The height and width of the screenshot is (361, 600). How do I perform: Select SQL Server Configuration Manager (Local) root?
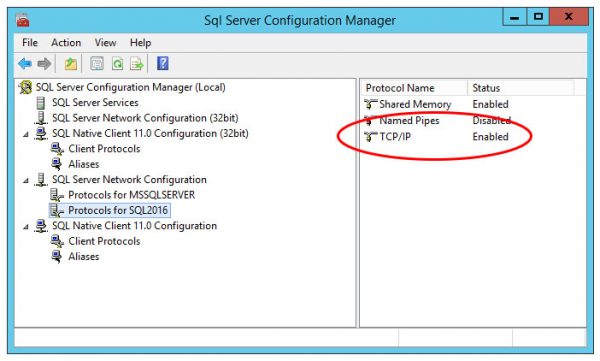tap(130, 87)
